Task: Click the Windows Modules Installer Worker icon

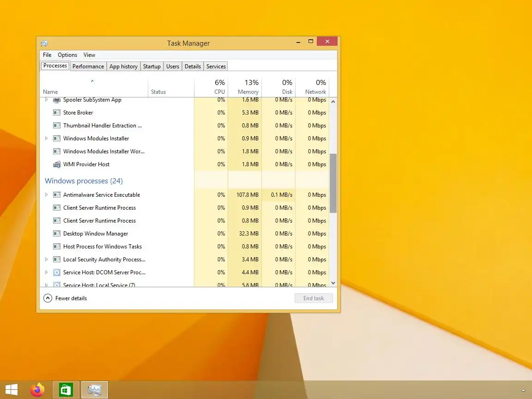Action: pos(57,151)
